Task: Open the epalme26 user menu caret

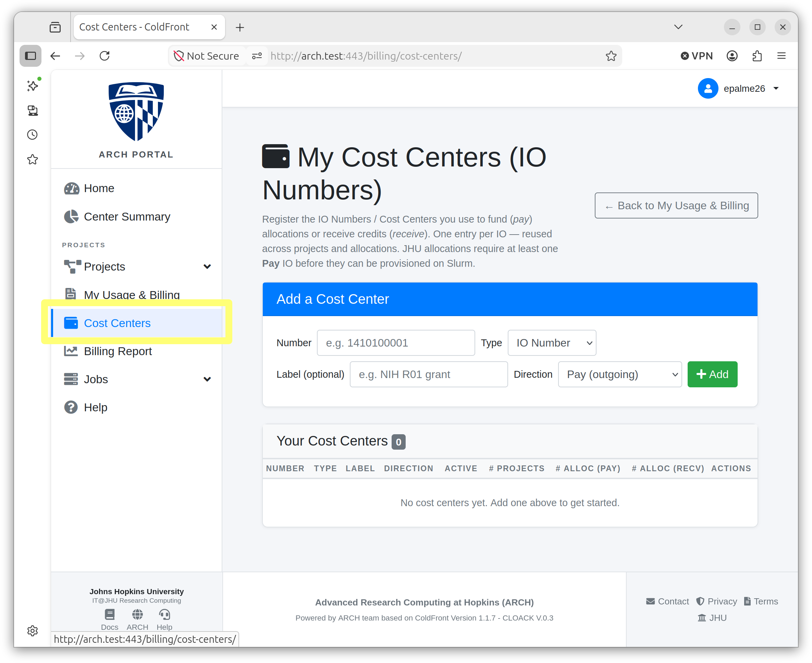Action: [776, 88]
